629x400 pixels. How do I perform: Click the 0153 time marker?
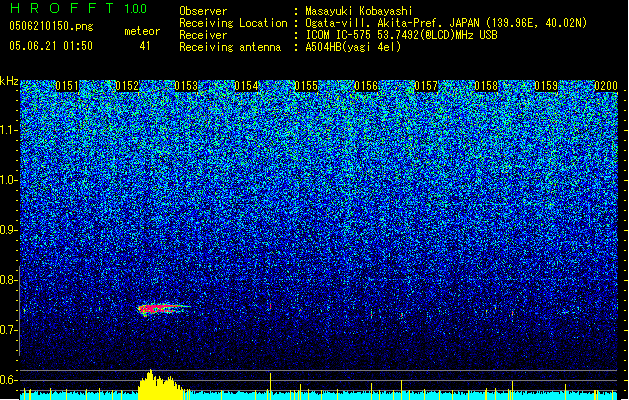[187, 86]
